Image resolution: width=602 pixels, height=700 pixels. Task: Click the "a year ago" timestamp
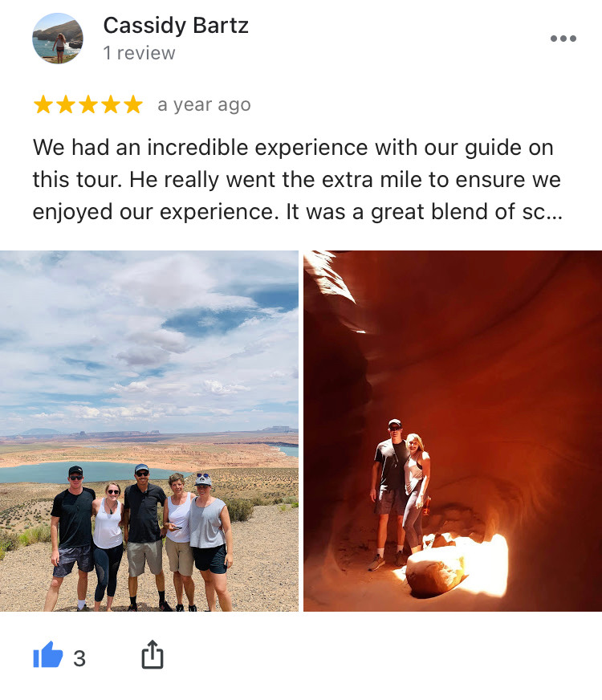click(x=205, y=105)
